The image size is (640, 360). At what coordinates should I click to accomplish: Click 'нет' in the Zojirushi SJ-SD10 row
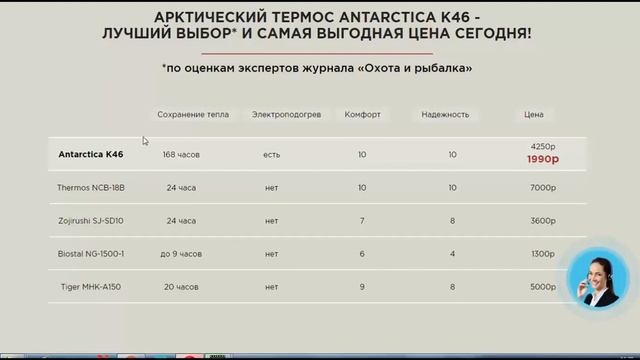tap(271, 221)
